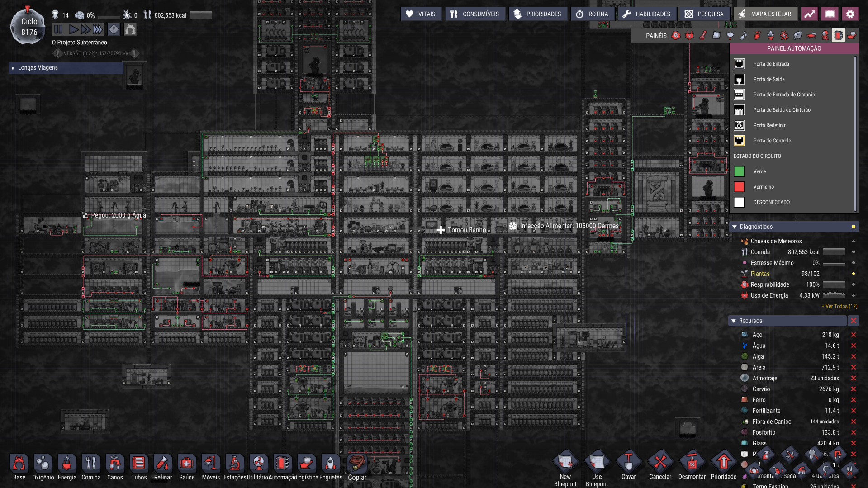Click the Vermelho red circuit swatch
This screenshot has height=488, width=868.
click(739, 187)
